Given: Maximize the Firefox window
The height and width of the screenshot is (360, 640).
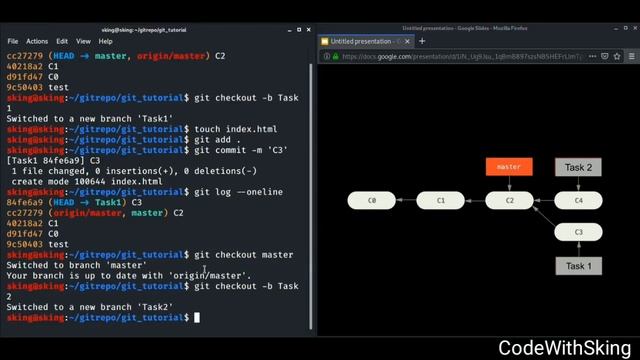Looking at the screenshot, I should coord(626,28).
